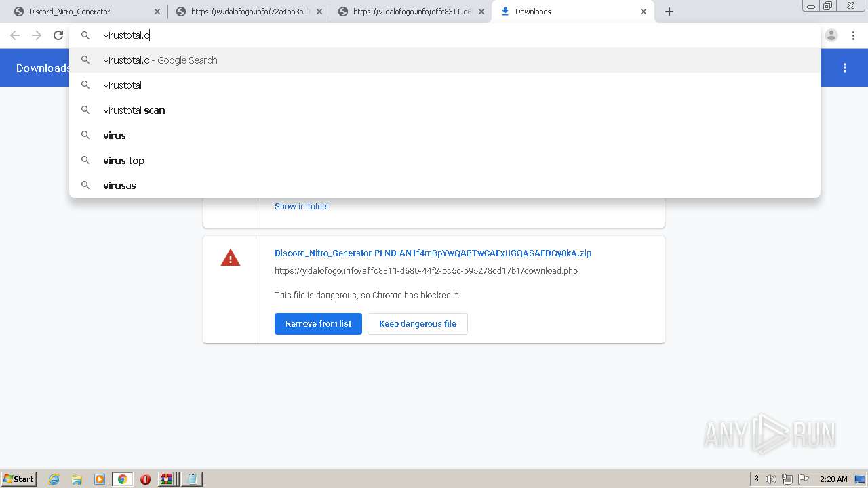Image resolution: width=868 pixels, height=488 pixels.
Task: Close the Discord_Nitro_Generator tab
Action: click(157, 12)
